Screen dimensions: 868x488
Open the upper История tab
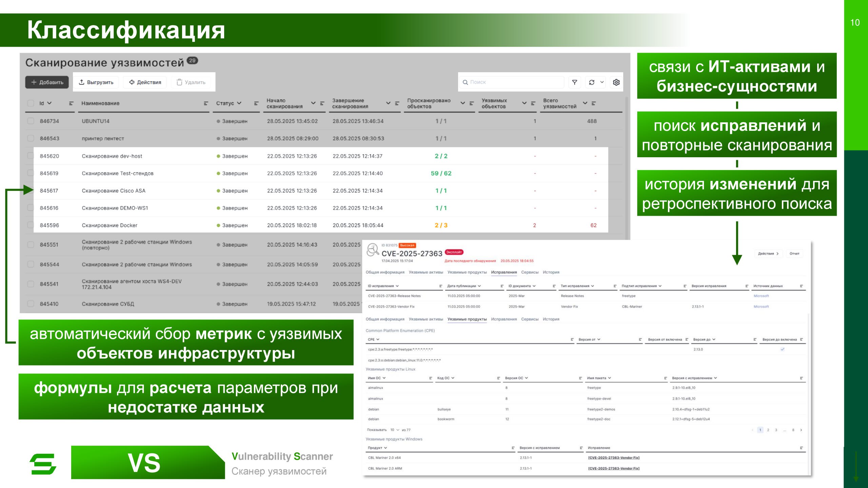551,272
